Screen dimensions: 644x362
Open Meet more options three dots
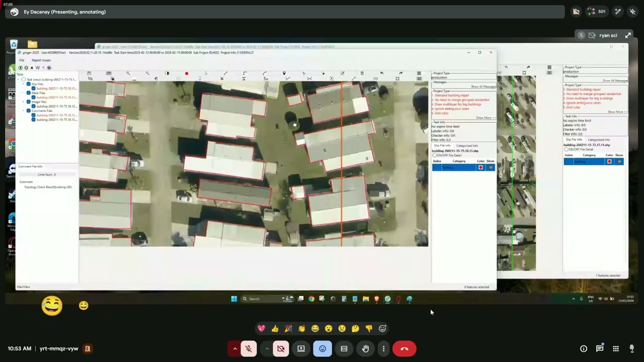click(x=383, y=348)
